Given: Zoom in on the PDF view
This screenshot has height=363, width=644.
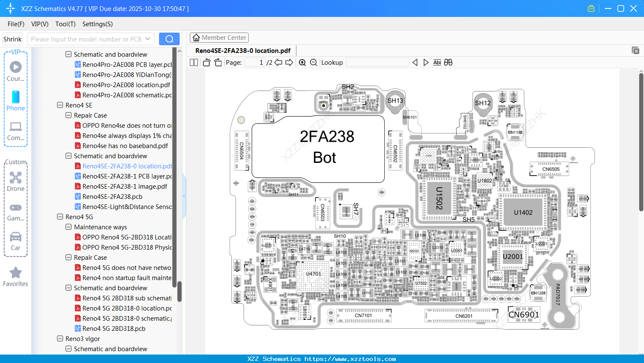Looking at the screenshot, I should 303,62.
